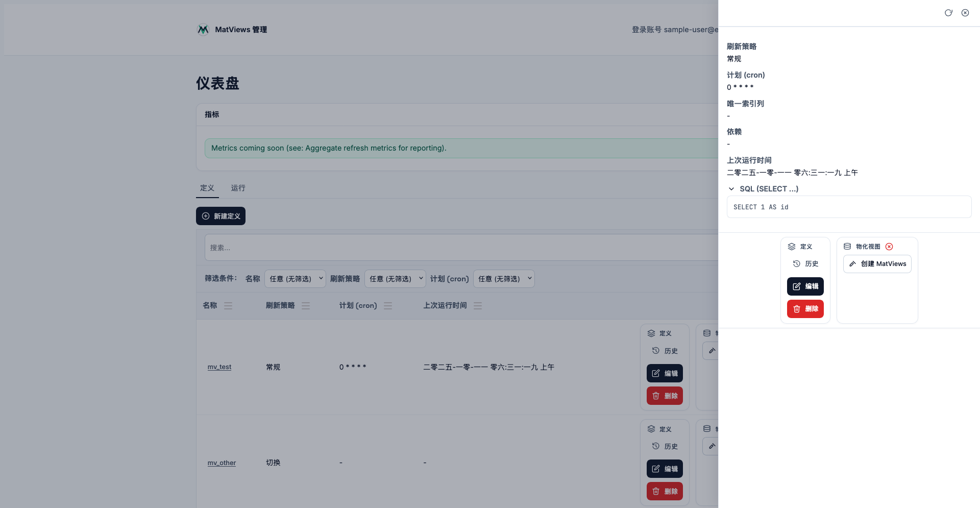This screenshot has height=508, width=980.
Task: Select the 定义 tab
Action: pos(207,188)
